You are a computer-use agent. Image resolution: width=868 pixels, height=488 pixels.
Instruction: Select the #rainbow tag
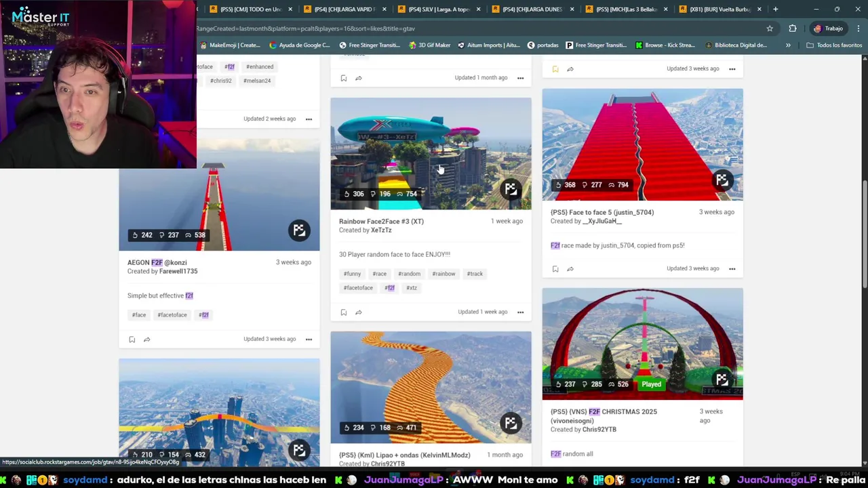click(x=443, y=274)
